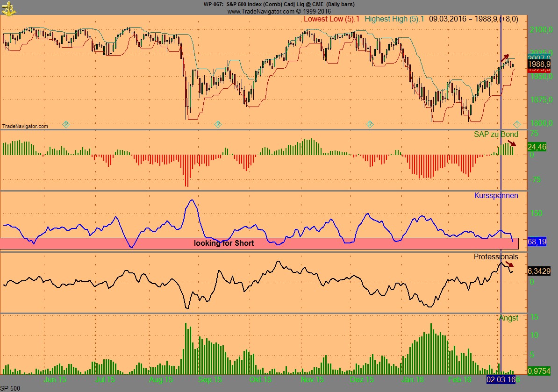Click the 'R' marker under the September selloff
This screenshot has height=392, width=558.
(217, 124)
